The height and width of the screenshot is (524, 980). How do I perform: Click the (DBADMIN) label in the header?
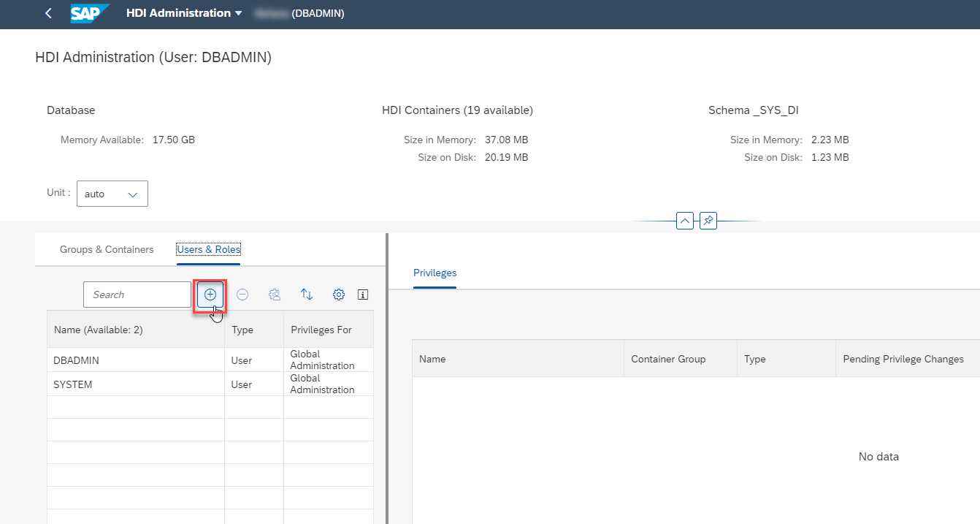point(318,13)
